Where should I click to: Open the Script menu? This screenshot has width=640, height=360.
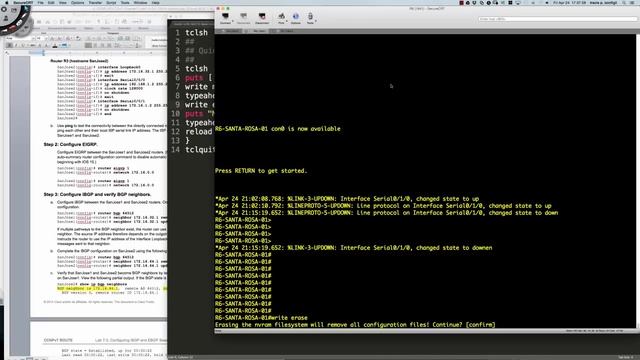(111, 2)
